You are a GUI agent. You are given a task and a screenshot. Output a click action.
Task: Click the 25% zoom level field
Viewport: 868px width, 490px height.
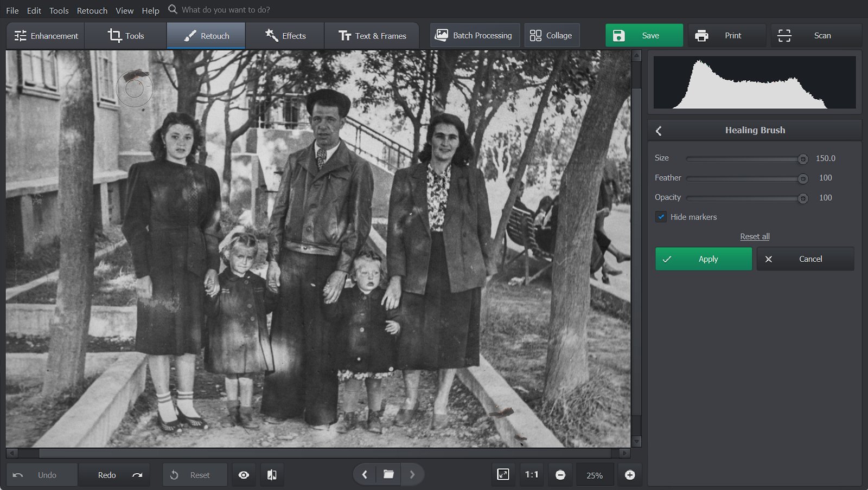(x=595, y=475)
